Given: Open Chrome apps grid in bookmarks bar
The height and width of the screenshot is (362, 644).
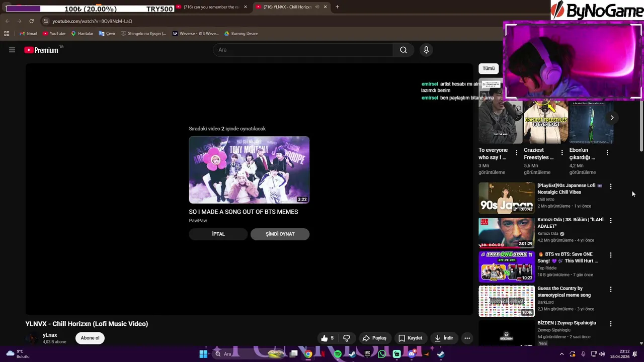Looking at the screenshot, I should tap(7, 34).
